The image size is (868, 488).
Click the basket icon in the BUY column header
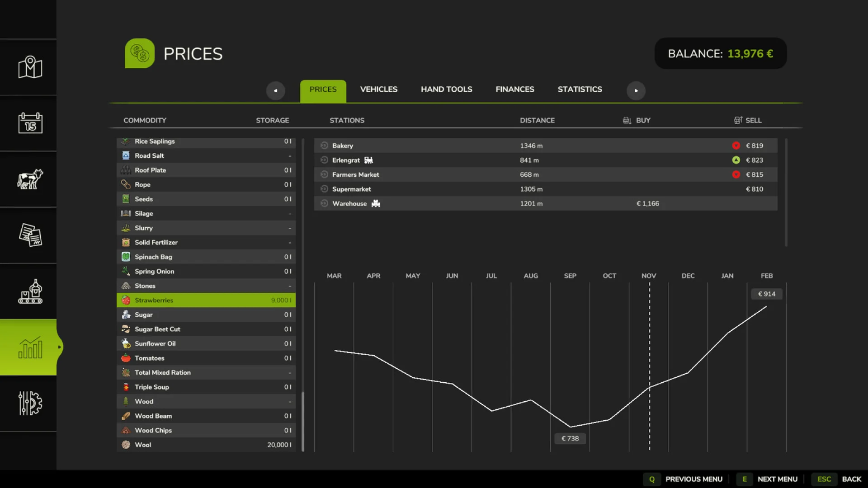tap(626, 120)
